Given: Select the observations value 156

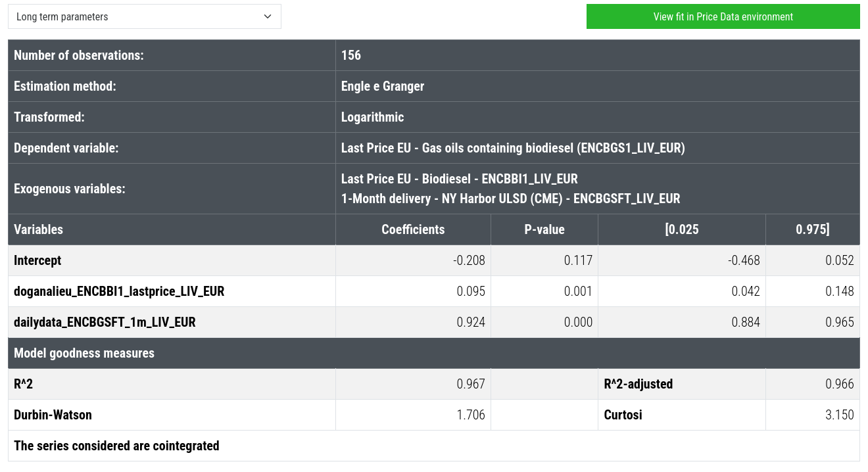Looking at the screenshot, I should pos(351,55).
